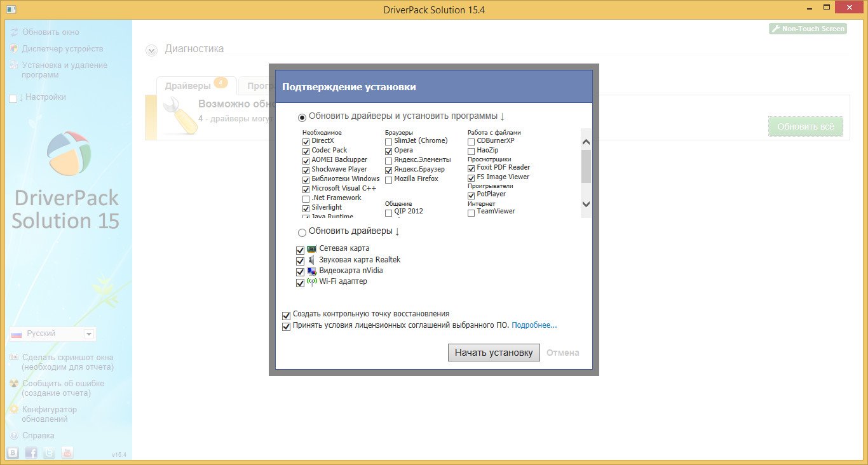Click the program list scrollbar thumb

point(586,166)
